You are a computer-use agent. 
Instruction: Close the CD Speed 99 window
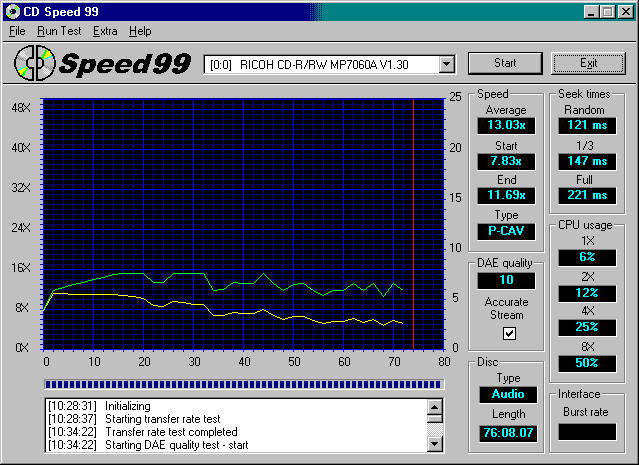[625, 12]
